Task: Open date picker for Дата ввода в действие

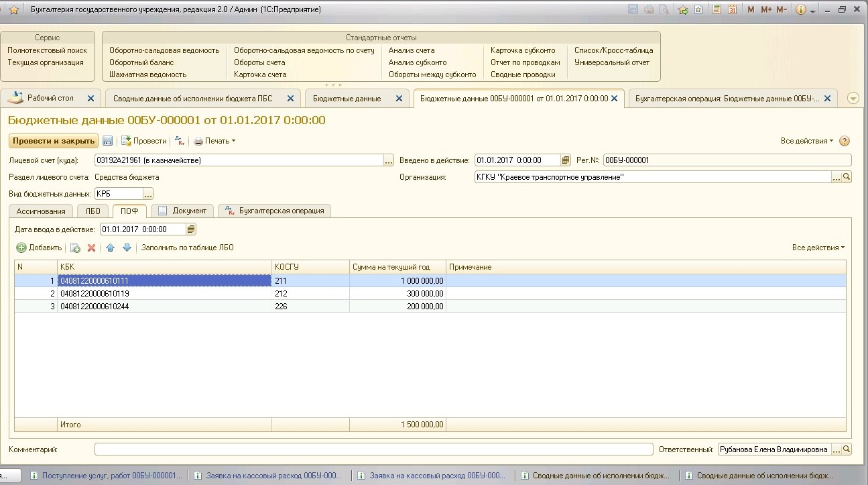Action: point(191,229)
